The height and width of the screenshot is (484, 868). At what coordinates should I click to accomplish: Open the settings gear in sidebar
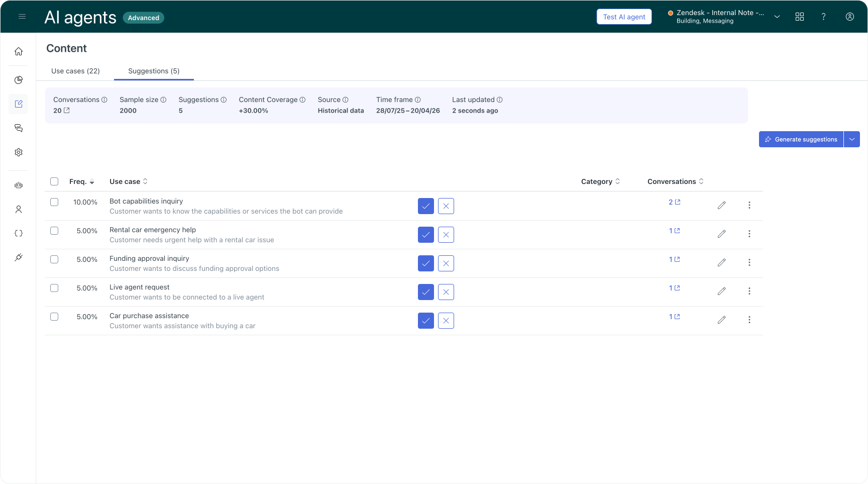[19, 152]
